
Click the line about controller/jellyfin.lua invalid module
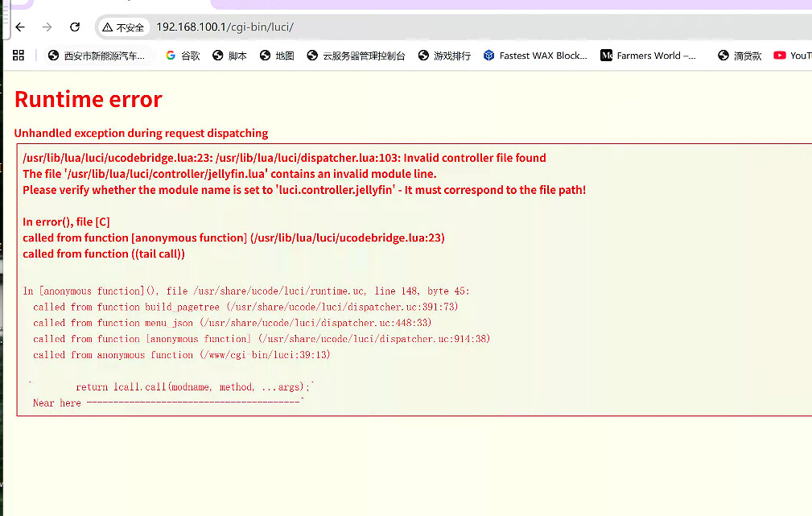[229, 174]
